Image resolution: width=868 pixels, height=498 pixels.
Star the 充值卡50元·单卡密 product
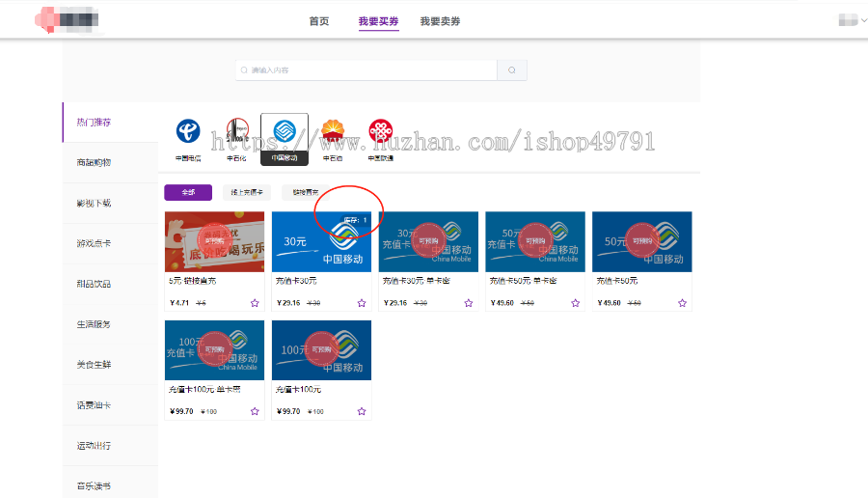coord(575,303)
